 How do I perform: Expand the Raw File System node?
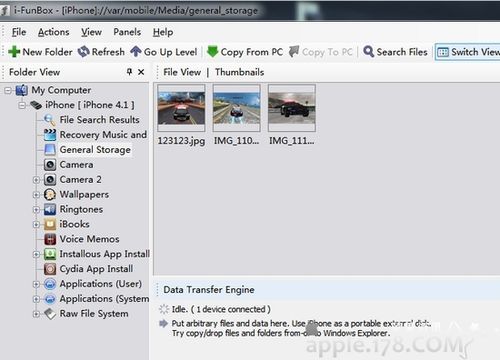coord(36,314)
